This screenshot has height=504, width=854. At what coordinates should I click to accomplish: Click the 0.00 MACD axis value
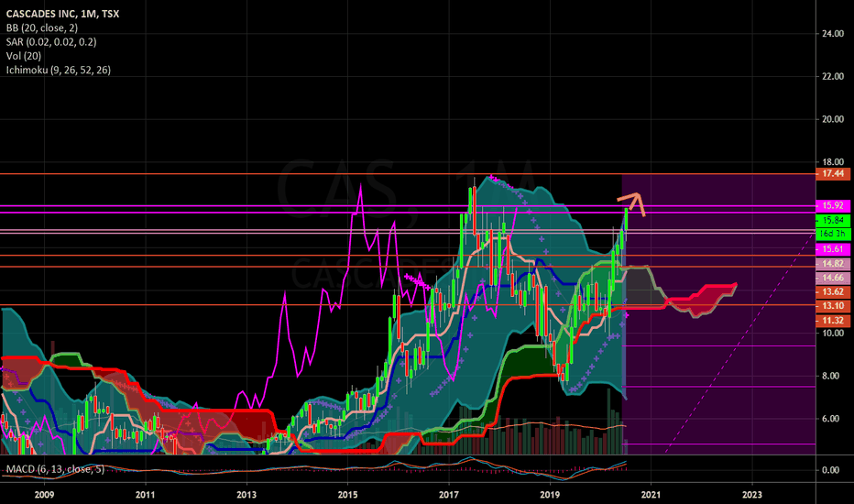click(x=831, y=470)
